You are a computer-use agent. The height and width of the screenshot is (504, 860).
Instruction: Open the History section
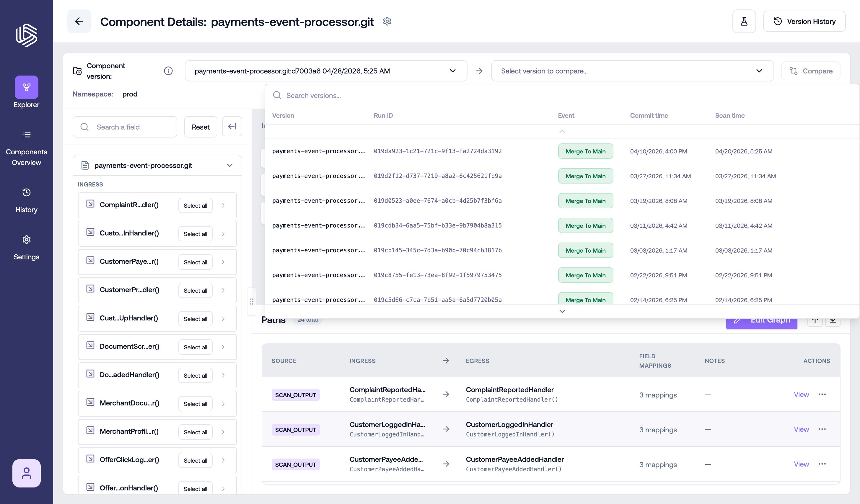coord(26,201)
